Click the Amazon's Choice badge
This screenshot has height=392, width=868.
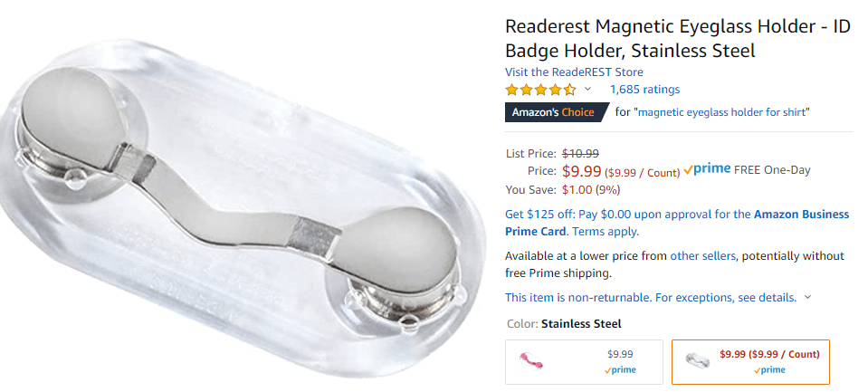tap(557, 112)
